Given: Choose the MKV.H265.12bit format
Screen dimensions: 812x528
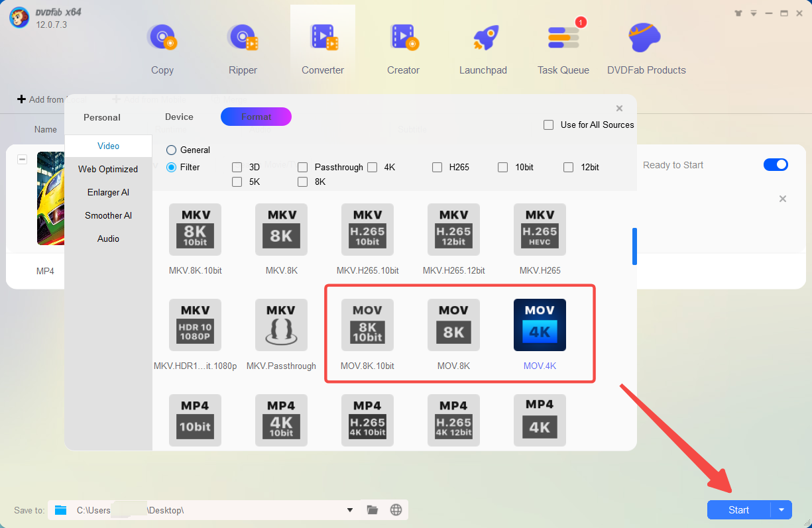Looking at the screenshot, I should [x=453, y=229].
